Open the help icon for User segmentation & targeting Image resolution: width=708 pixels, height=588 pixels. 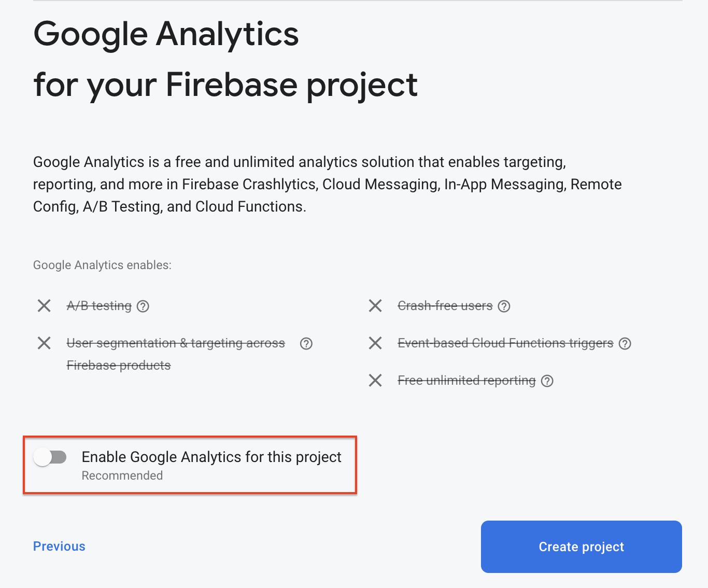[x=306, y=344]
